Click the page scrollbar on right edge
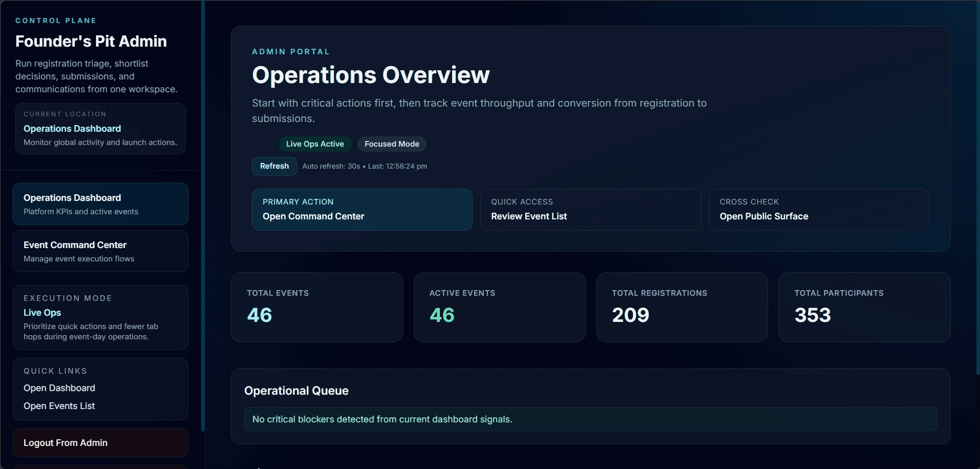 coord(977,187)
